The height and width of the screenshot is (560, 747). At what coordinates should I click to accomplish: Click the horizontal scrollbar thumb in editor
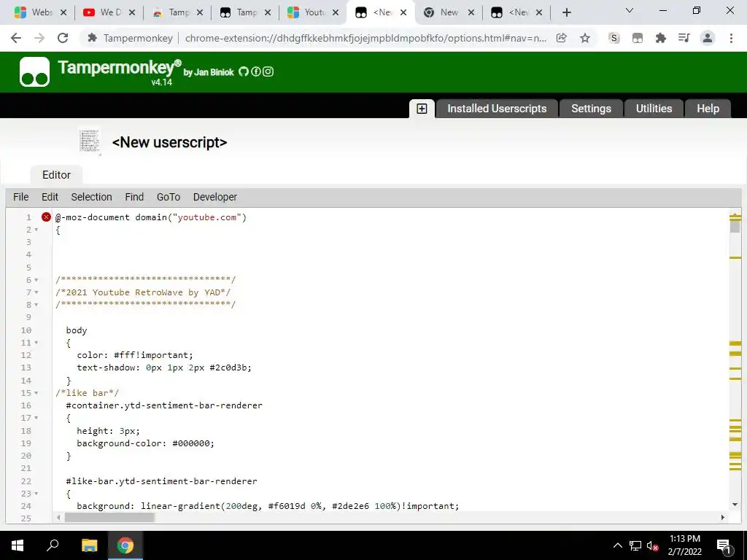(x=109, y=518)
